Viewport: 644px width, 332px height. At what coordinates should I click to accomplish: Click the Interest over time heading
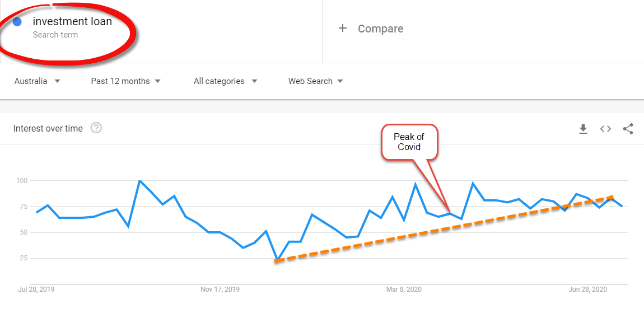pyautogui.click(x=48, y=128)
